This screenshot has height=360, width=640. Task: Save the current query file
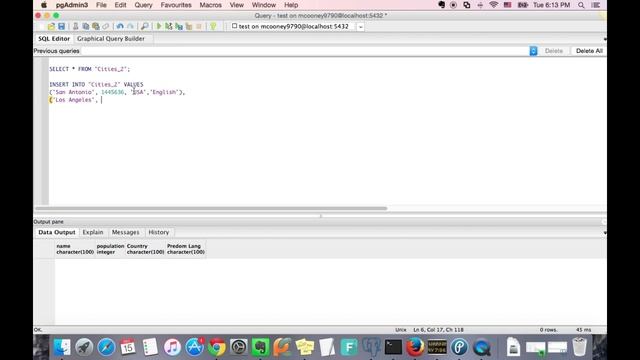(61, 27)
